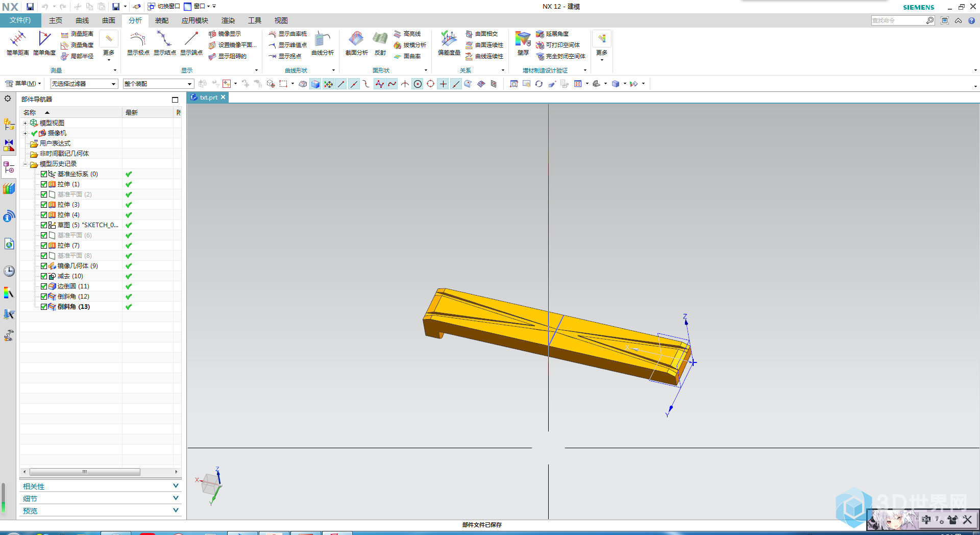
Task: Click 镜像显示 tool
Action: (225, 34)
